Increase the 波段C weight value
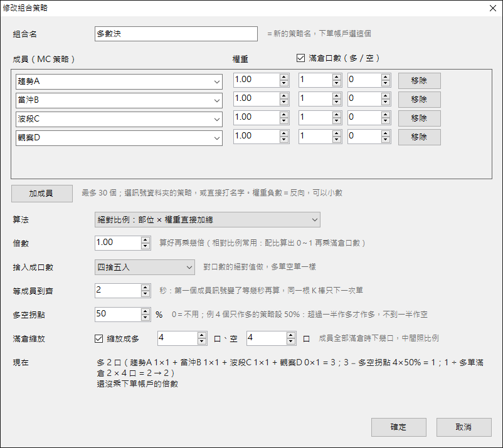Screen dimensions: 503x448 click(284, 115)
